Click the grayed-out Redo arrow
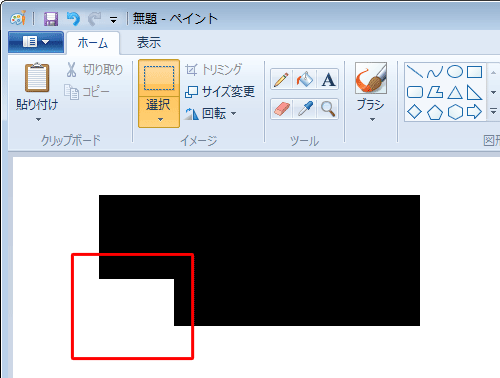Screen dimensions: 500x378 pos(94,19)
